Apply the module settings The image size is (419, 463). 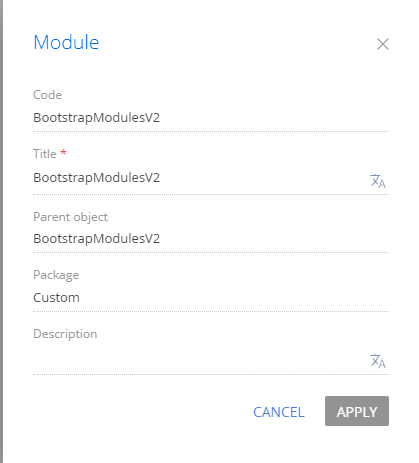pos(357,411)
